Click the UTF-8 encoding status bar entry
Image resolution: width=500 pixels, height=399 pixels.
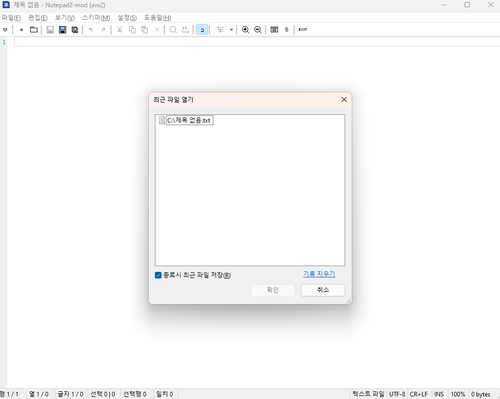[x=397, y=394]
